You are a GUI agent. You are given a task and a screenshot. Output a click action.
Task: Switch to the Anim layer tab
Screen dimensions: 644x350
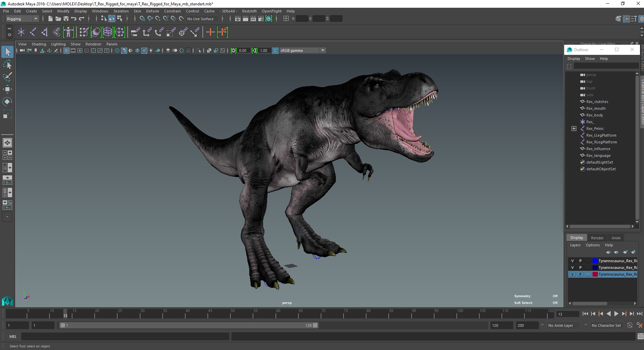pyautogui.click(x=616, y=238)
